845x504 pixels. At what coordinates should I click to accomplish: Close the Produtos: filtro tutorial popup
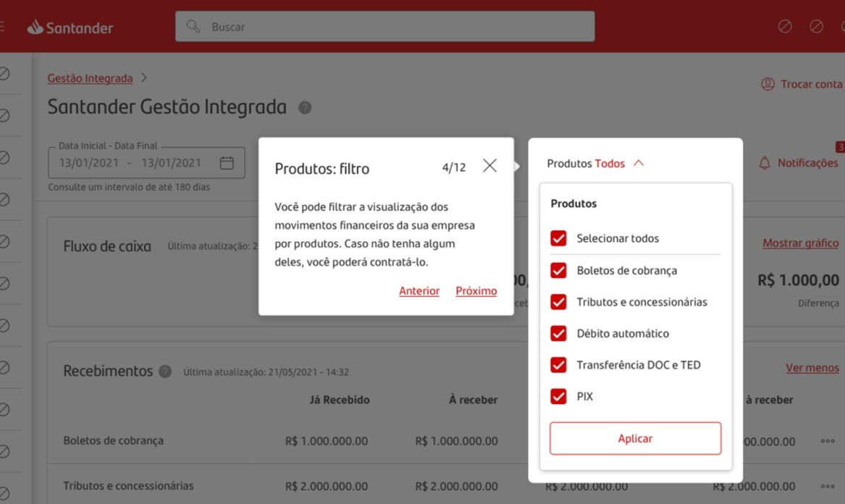(x=490, y=166)
